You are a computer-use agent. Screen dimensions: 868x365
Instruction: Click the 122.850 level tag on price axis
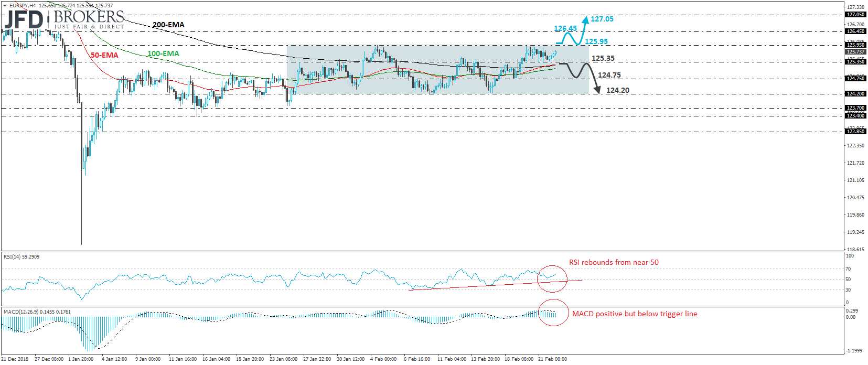click(x=855, y=132)
